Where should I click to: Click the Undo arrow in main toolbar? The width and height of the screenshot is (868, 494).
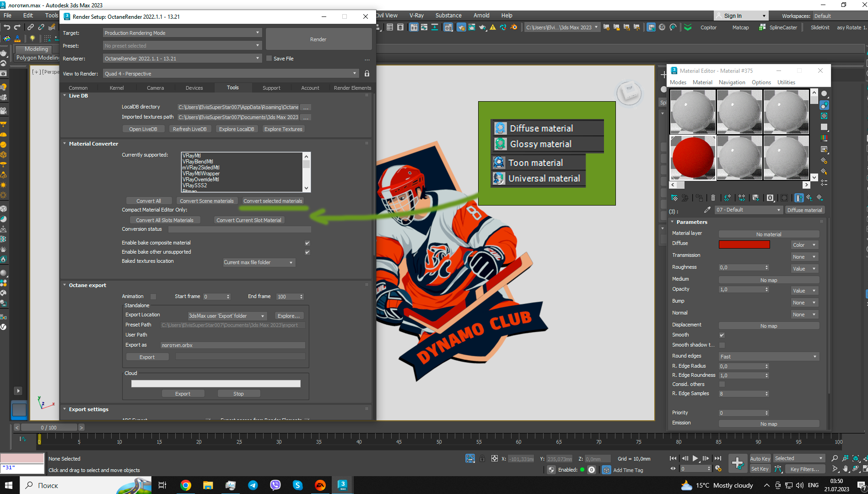click(x=7, y=27)
